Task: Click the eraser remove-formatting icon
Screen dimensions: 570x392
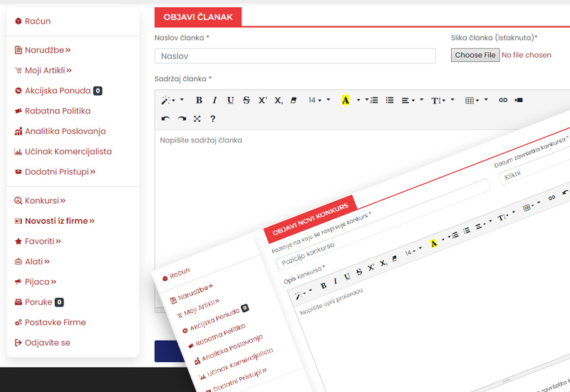Action: [x=294, y=100]
